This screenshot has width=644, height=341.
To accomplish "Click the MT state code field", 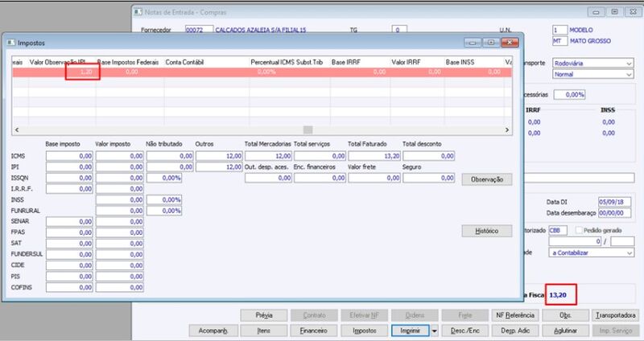I will [559, 41].
